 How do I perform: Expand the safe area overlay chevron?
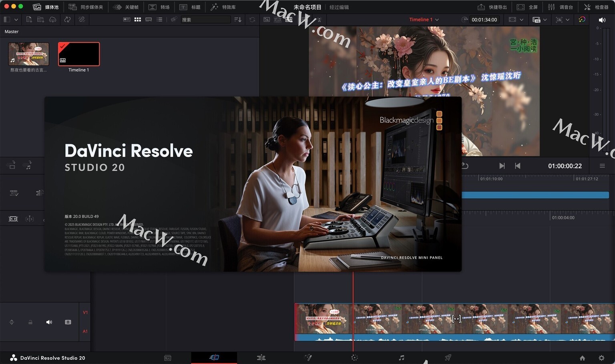(x=567, y=20)
